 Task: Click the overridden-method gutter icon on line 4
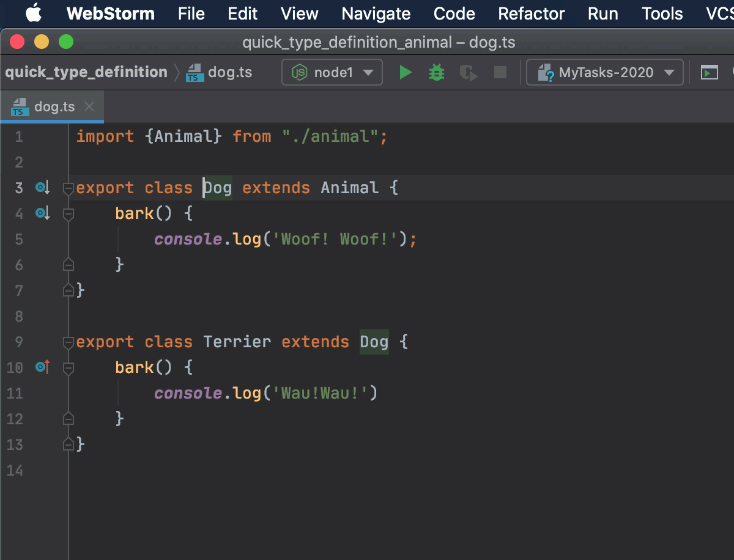(42, 213)
